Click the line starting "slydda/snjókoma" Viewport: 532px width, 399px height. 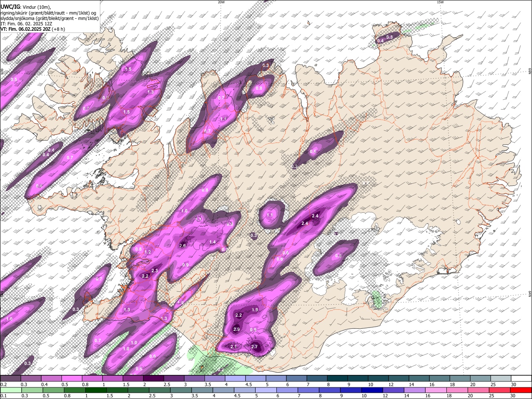[49, 18]
